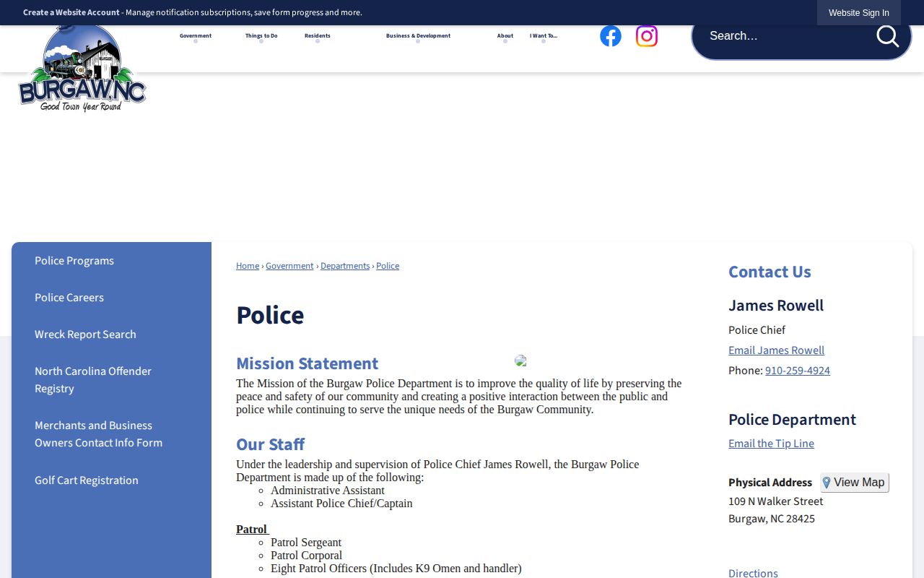
Task: Open the About menu
Action: click(x=505, y=35)
